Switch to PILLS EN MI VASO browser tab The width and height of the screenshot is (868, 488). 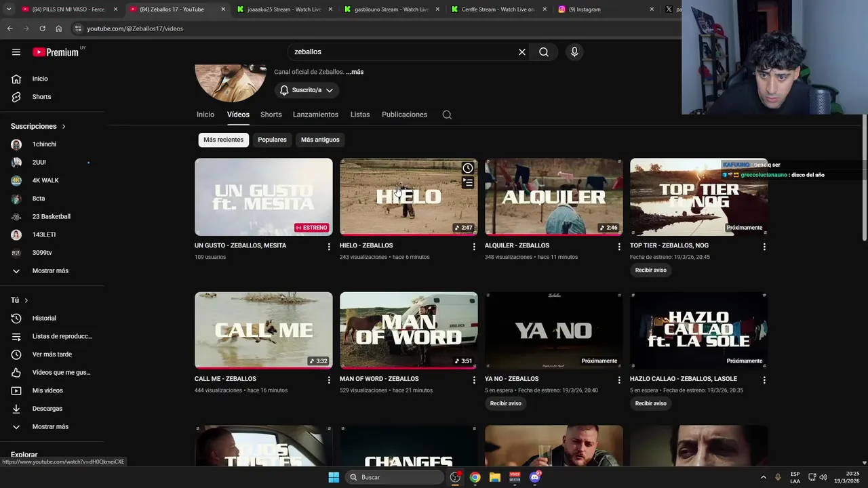[x=70, y=9]
